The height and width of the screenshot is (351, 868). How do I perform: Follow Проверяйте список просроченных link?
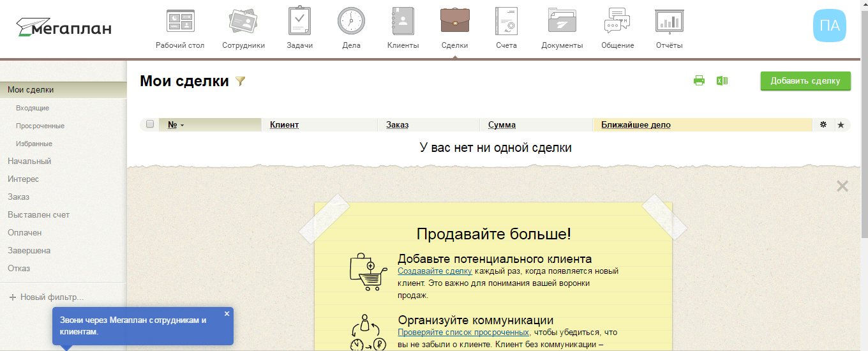pyautogui.click(x=463, y=332)
